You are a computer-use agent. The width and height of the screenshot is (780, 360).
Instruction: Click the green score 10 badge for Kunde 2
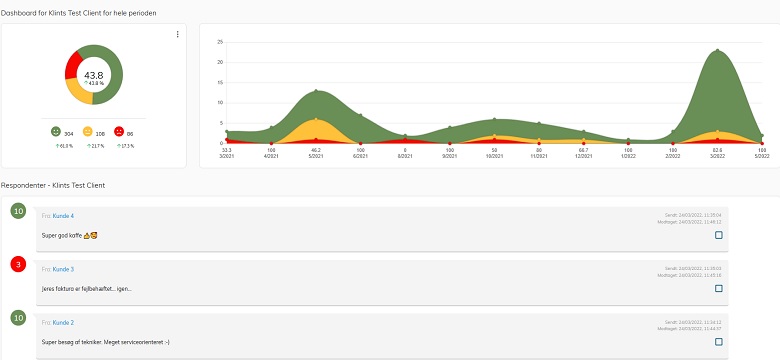[18, 318]
